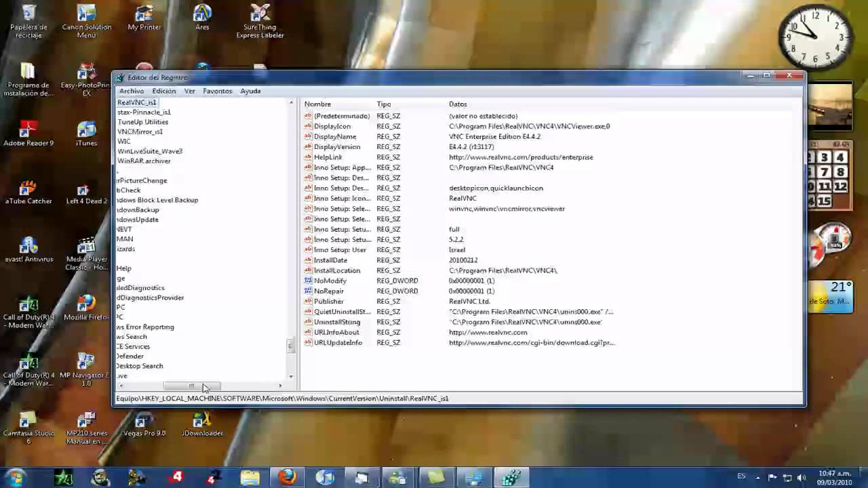
Task: Select the DisplayIcon registry value
Action: [332, 126]
